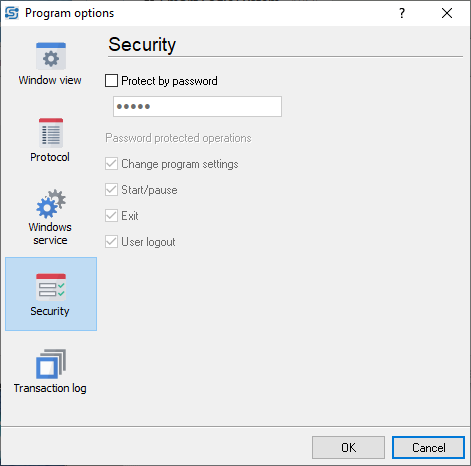Screen dimensions: 471x466
Task: Dismiss the dialog with Cancel button
Action: (428, 448)
